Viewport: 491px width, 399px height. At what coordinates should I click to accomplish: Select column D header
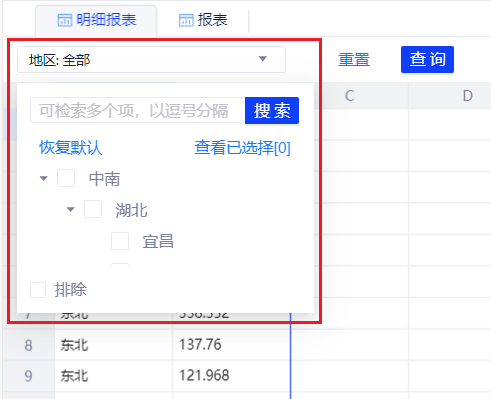[467, 96]
